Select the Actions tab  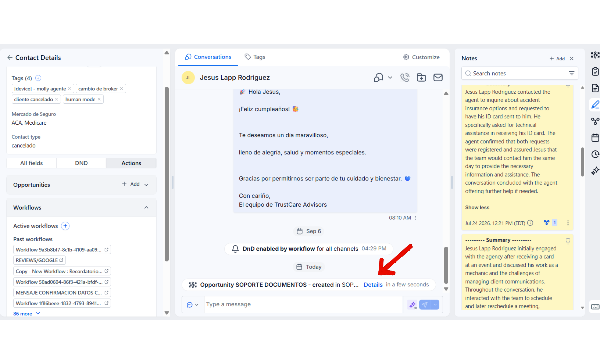click(x=131, y=163)
